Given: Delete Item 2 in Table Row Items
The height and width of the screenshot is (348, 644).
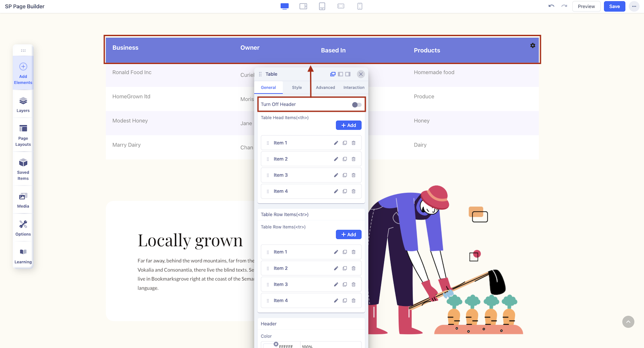Looking at the screenshot, I should point(354,269).
